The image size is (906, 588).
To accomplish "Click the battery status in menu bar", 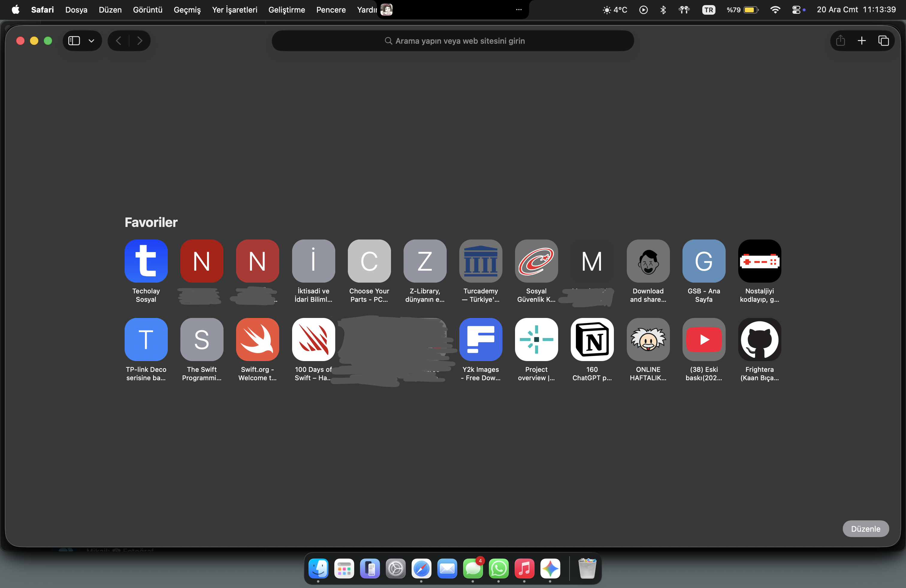I will (x=742, y=10).
